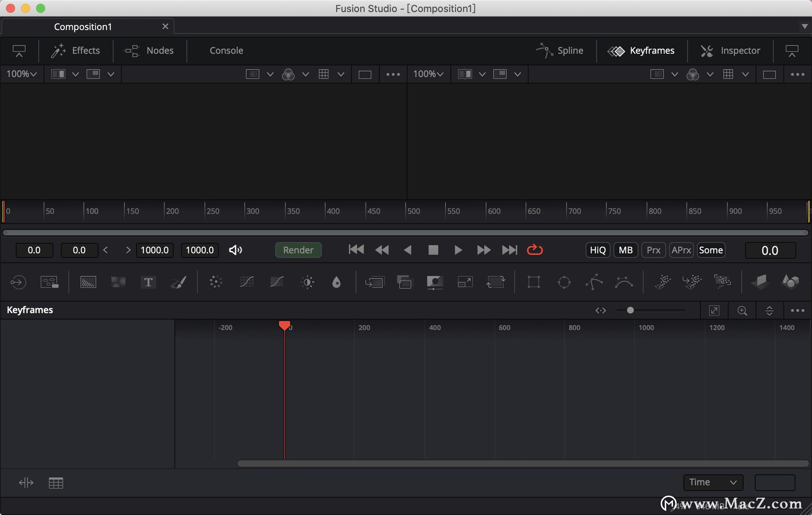Add the Matte Control tool
This screenshot has height=515, width=812.
pos(435,282)
